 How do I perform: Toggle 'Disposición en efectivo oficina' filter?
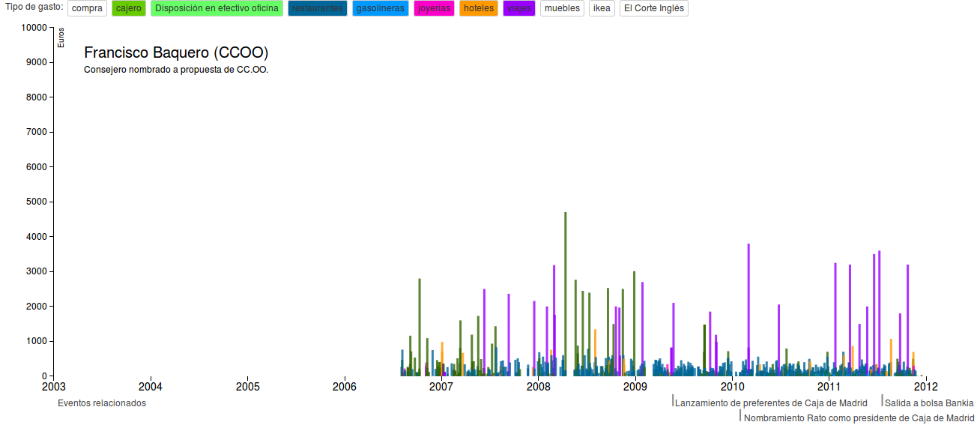pos(217,9)
